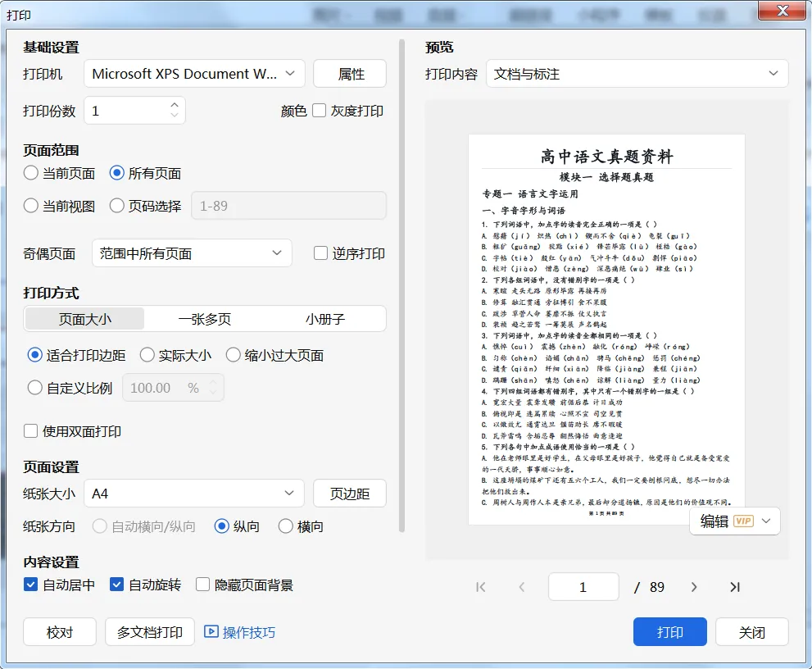Uncheck 自动居中 checkbox
This screenshot has height=669, width=812.
[30, 585]
